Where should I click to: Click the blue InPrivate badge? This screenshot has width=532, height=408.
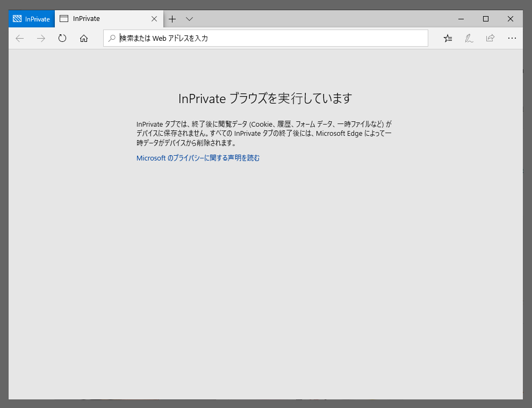click(x=32, y=19)
